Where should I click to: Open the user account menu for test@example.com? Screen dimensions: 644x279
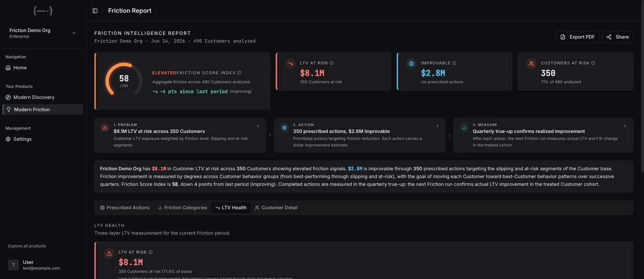click(43, 265)
